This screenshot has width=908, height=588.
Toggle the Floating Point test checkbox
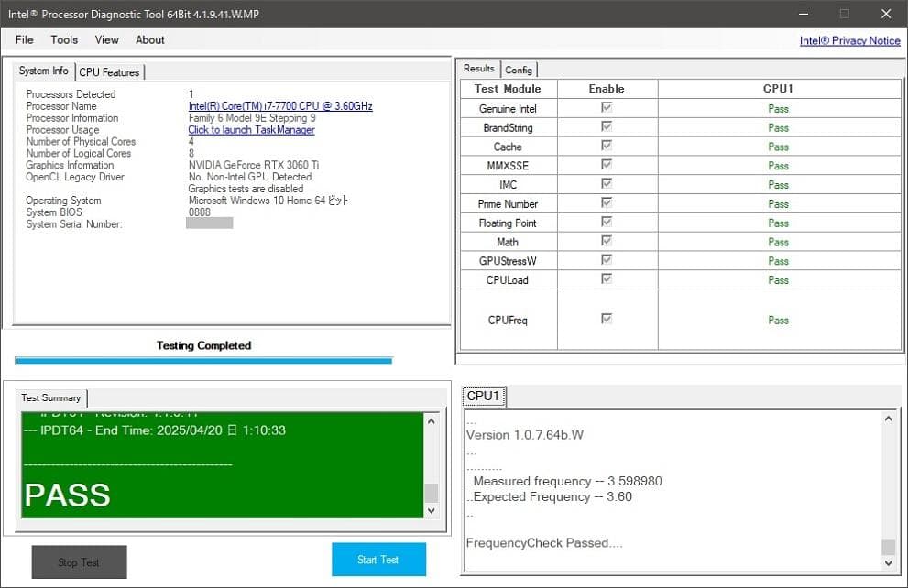point(607,223)
